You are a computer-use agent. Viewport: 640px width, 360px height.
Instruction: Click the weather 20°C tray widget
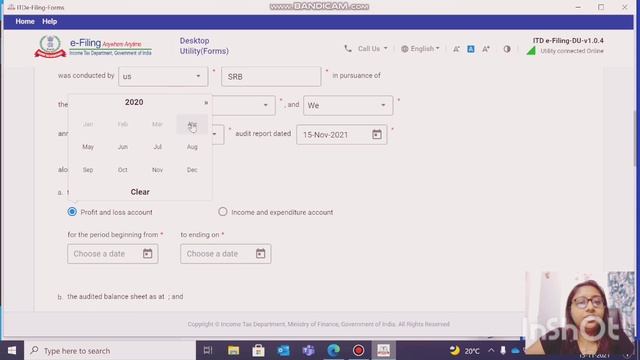tap(464, 351)
